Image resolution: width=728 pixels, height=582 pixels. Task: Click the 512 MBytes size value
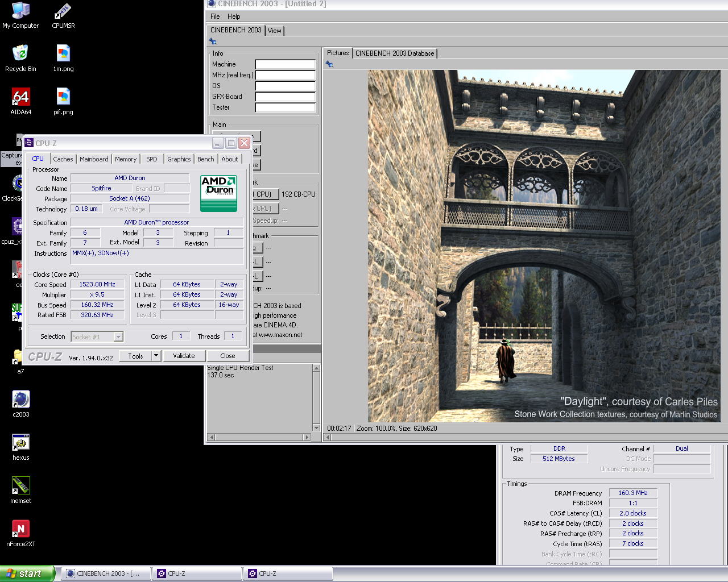(x=559, y=459)
